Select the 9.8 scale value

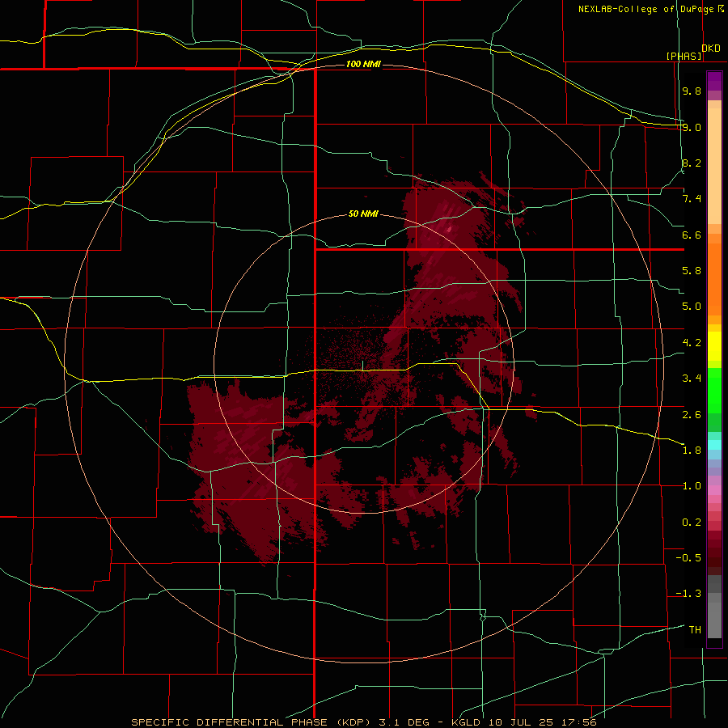tap(692, 91)
